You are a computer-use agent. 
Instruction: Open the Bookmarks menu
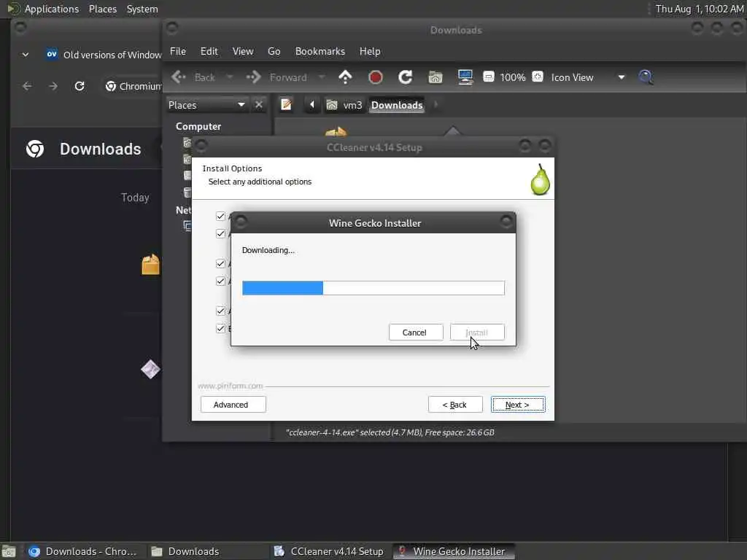[x=320, y=52]
